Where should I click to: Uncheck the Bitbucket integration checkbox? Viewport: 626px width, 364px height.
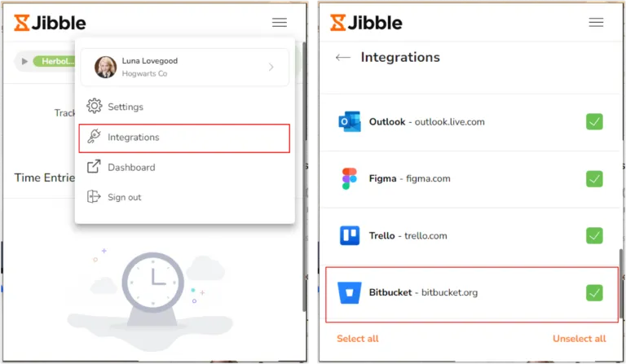pyautogui.click(x=594, y=292)
